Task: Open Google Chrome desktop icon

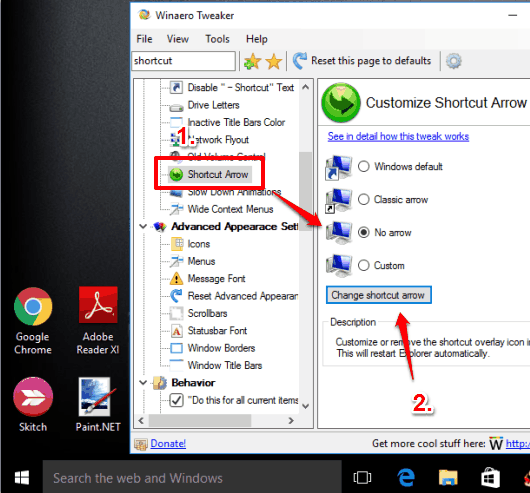Action: (x=33, y=306)
